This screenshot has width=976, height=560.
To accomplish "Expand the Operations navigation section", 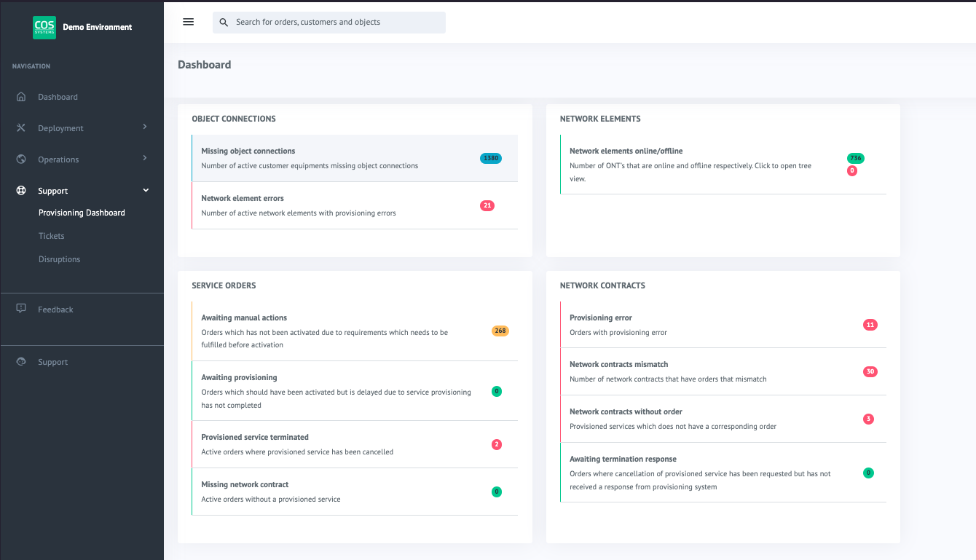I will [58, 159].
